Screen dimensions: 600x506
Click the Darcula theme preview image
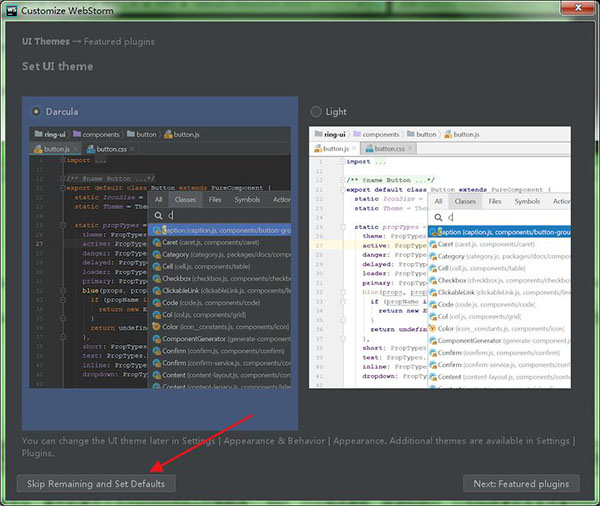(x=160, y=257)
